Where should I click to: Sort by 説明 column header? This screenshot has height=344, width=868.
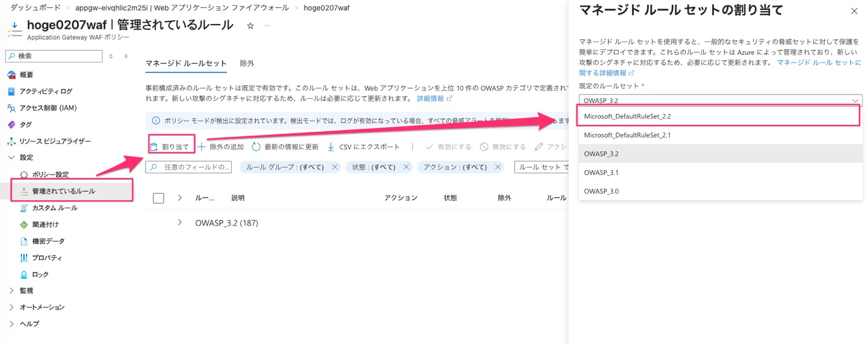238,198
